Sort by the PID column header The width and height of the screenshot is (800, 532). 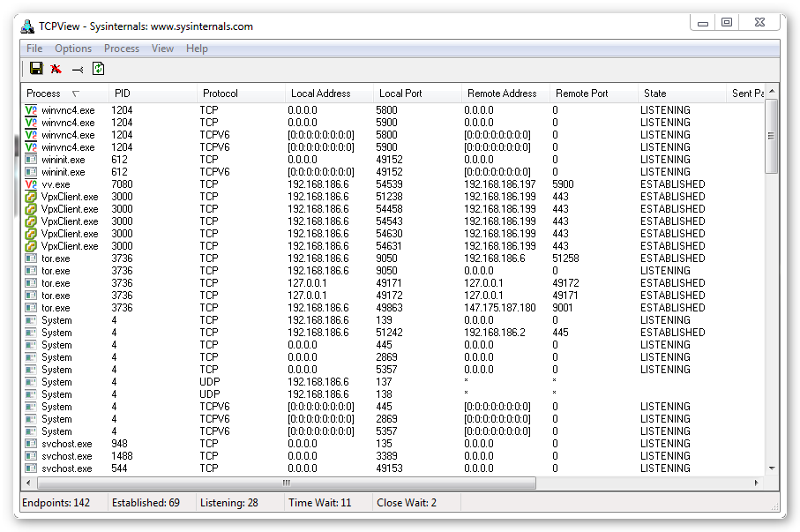tap(153, 94)
